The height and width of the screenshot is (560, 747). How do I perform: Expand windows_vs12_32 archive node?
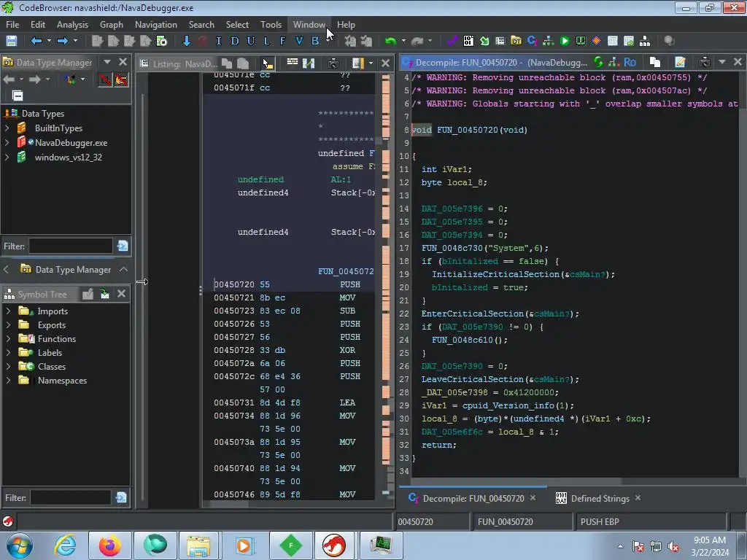coord(7,157)
